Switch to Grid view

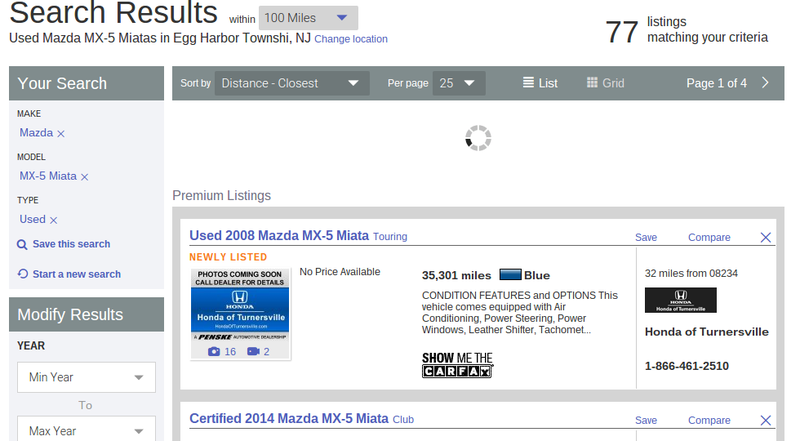point(605,83)
